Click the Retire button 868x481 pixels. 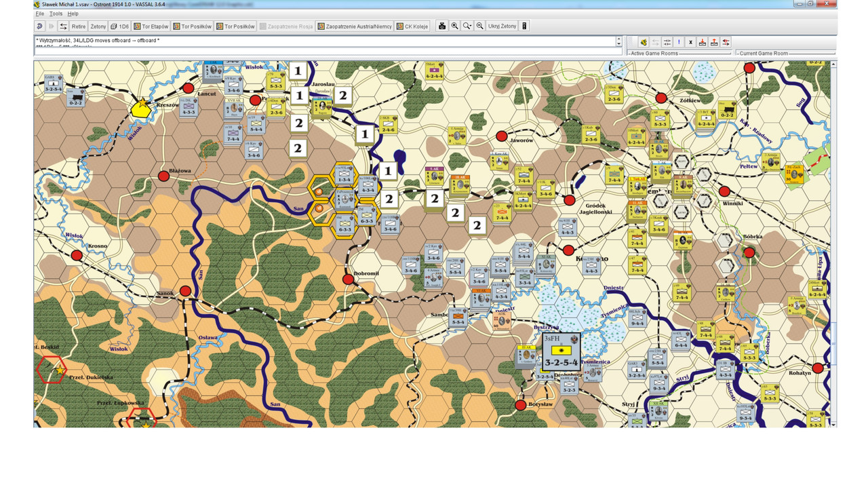pyautogui.click(x=79, y=26)
